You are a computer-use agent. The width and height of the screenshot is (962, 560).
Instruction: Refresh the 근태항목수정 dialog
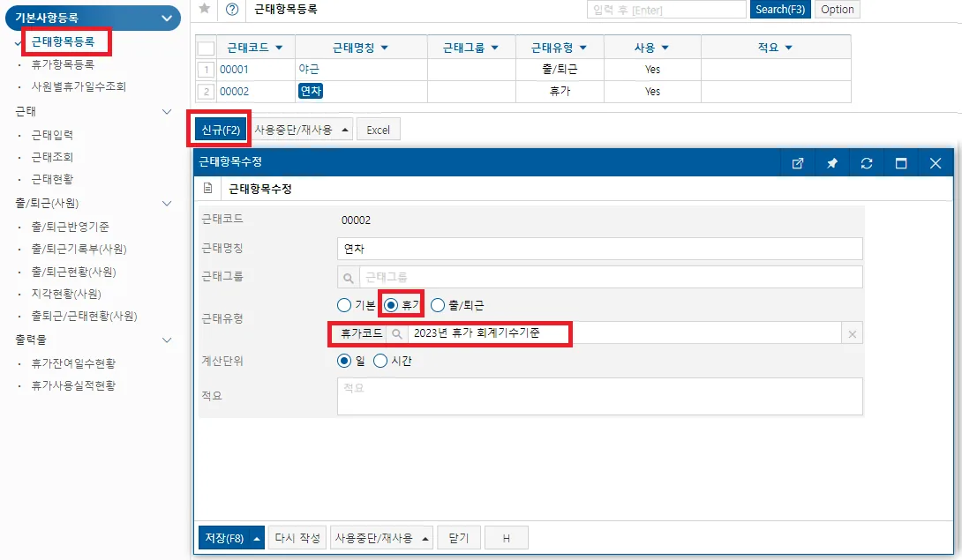coord(867,163)
